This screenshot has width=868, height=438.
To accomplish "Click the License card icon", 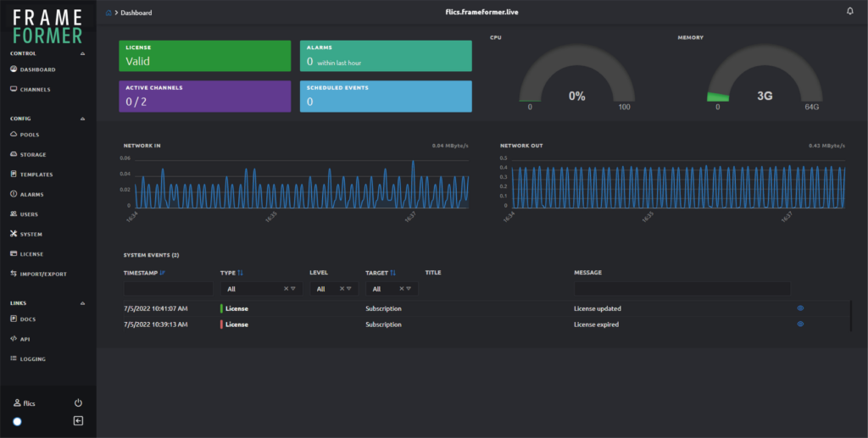I will point(14,253).
